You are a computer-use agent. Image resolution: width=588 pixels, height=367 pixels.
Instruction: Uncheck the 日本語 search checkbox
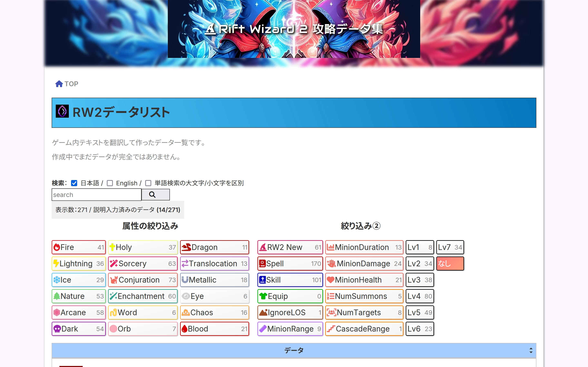(74, 183)
